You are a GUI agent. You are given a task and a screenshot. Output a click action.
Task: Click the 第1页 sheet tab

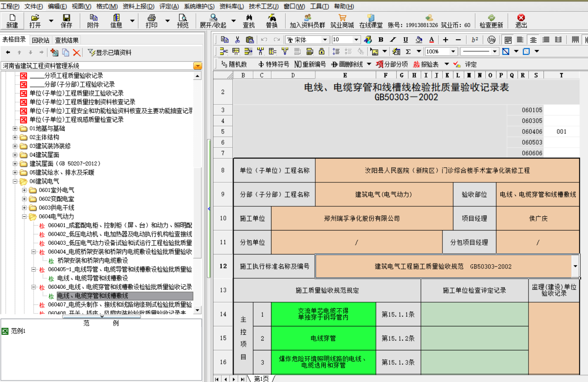click(261, 378)
